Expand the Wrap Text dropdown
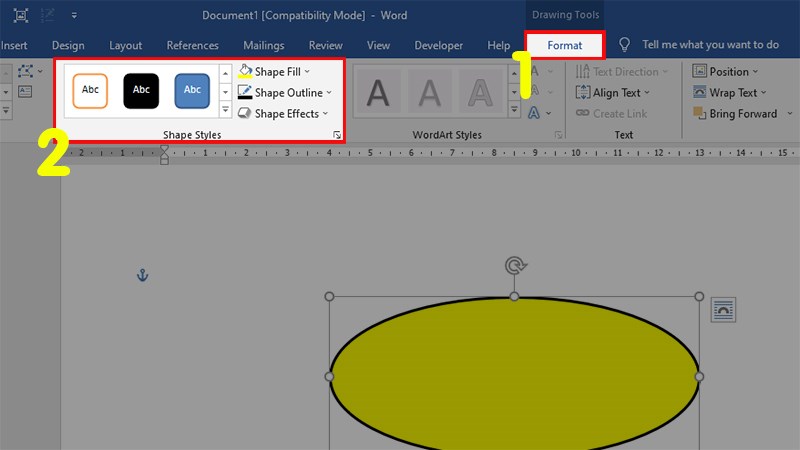Screen dimensions: 800x450 click(x=764, y=93)
